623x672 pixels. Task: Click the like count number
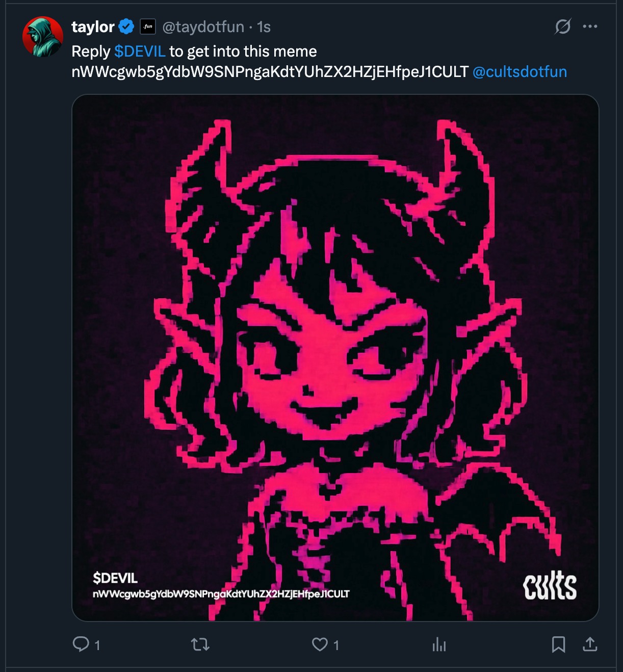336,645
